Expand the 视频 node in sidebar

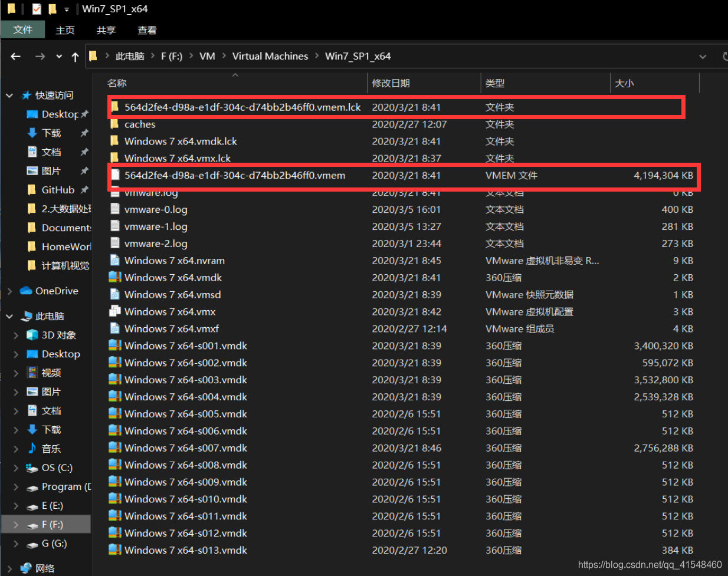click(17, 373)
